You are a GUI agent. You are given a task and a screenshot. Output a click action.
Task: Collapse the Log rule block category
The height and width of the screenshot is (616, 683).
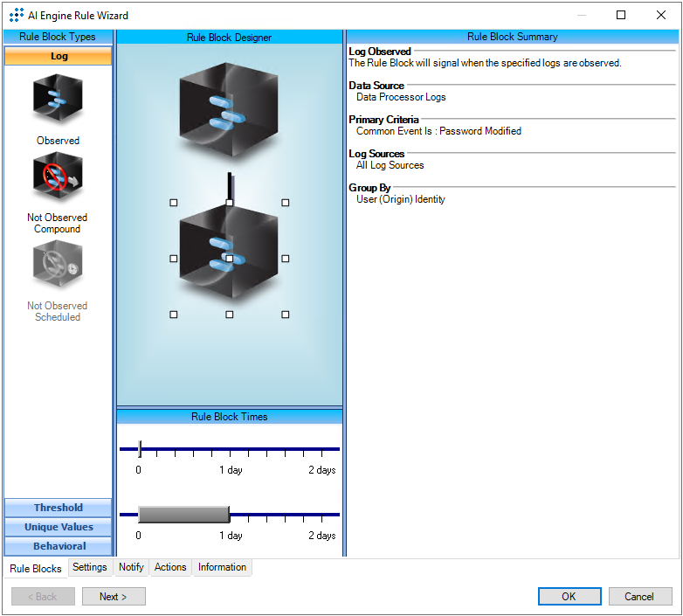[59, 56]
